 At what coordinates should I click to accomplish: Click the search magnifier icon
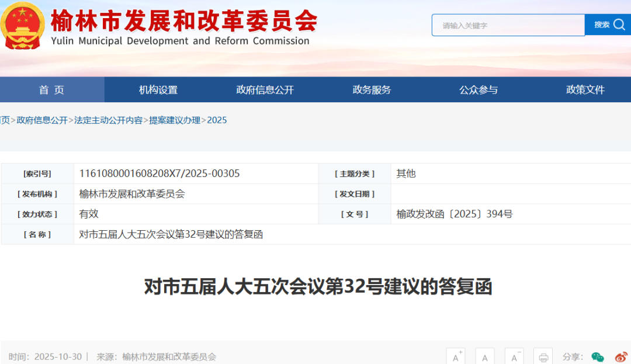618,25
